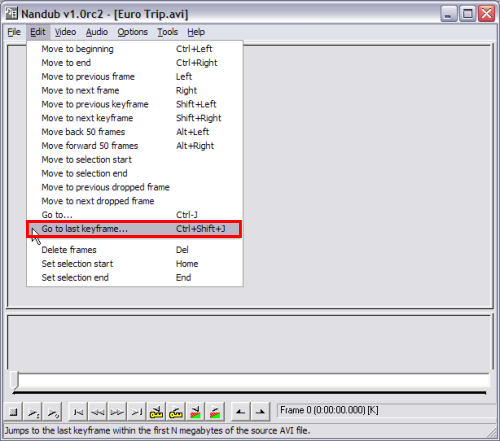Play the output video preview
This screenshot has width=500, height=441.
pos(53,412)
